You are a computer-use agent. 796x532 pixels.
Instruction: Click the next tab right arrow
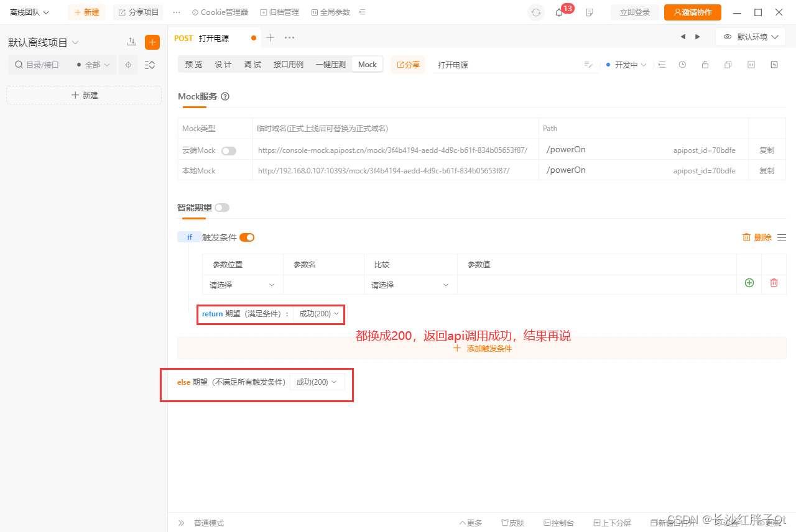(698, 37)
